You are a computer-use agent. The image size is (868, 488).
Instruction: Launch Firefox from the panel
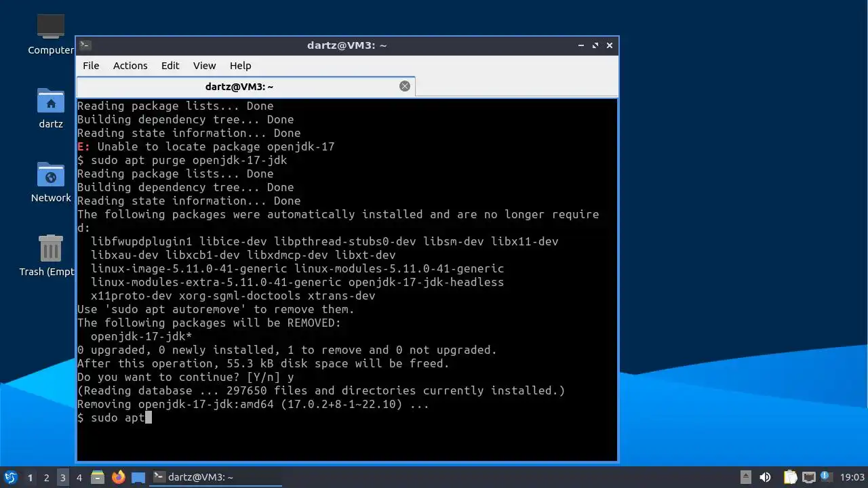pos(119,477)
